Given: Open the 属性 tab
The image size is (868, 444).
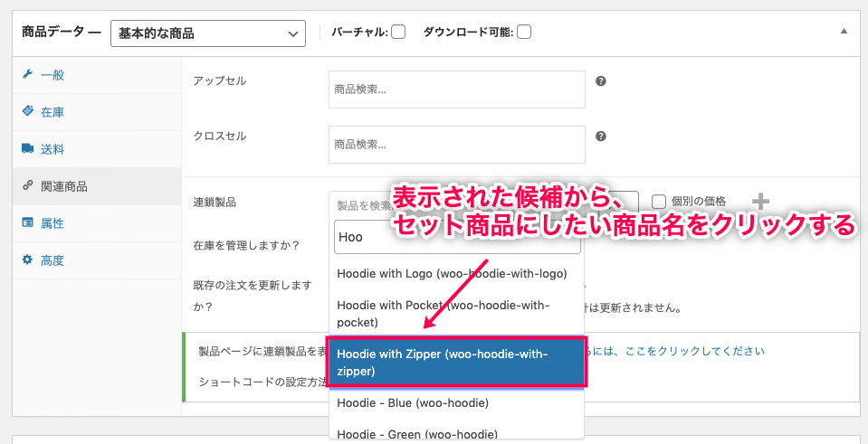Looking at the screenshot, I should pyautogui.click(x=98, y=223).
